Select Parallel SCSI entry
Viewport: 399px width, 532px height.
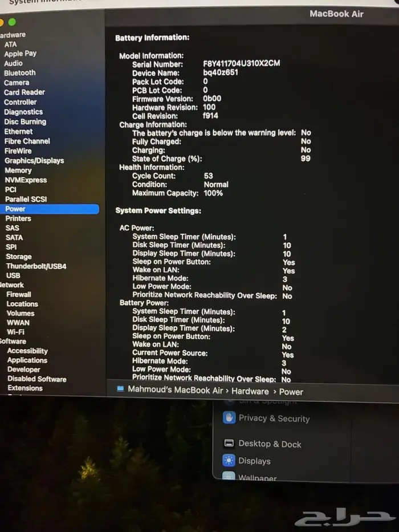[26, 199]
